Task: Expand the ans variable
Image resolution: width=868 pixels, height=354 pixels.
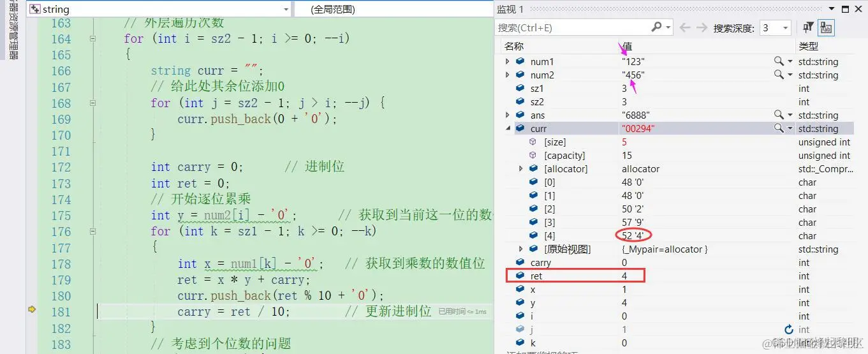Action: [508, 115]
